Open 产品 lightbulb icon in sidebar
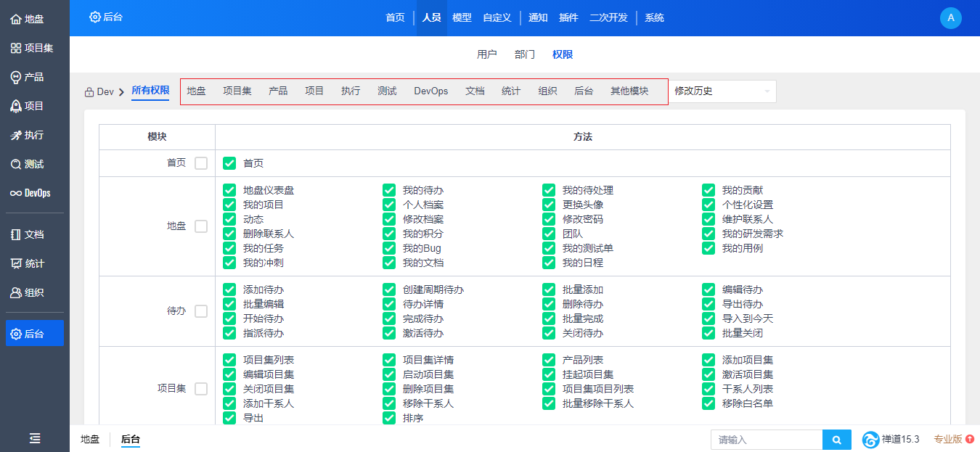This screenshot has width=980, height=452. (x=16, y=77)
